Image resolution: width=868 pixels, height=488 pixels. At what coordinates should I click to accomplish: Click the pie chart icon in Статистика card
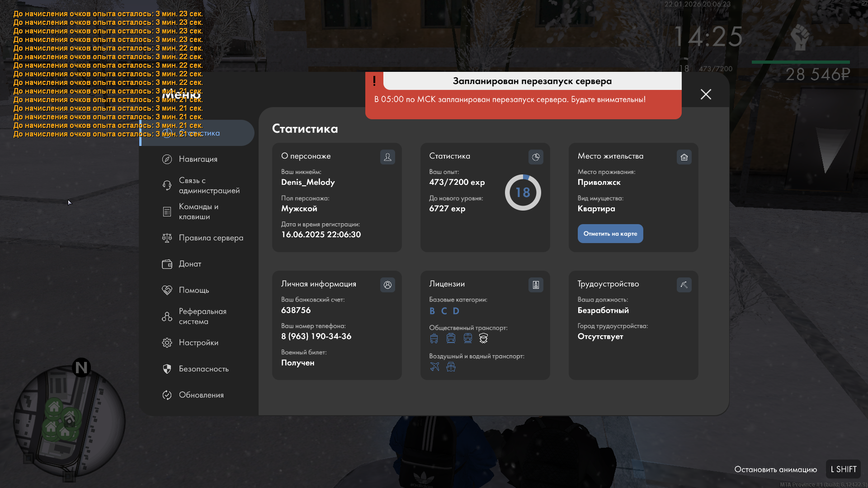coord(536,157)
